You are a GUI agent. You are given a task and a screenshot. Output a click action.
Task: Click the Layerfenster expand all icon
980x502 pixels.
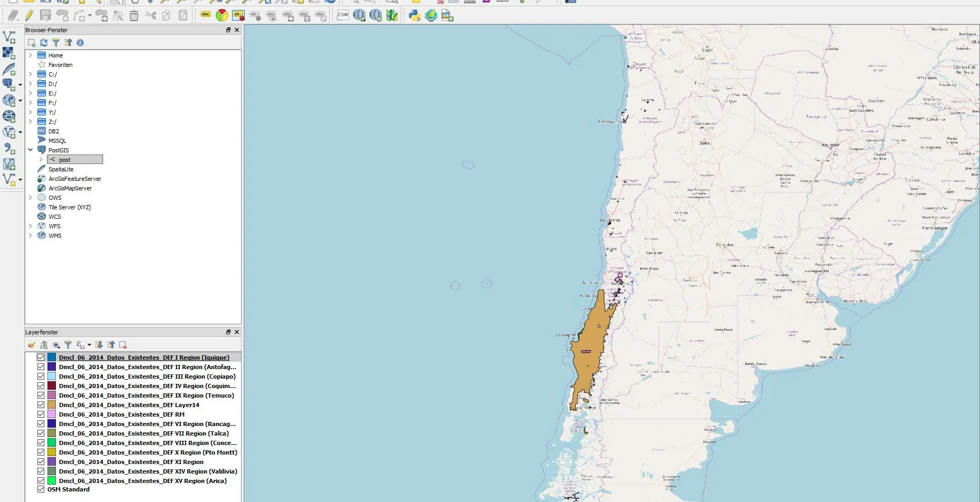pyautogui.click(x=99, y=345)
